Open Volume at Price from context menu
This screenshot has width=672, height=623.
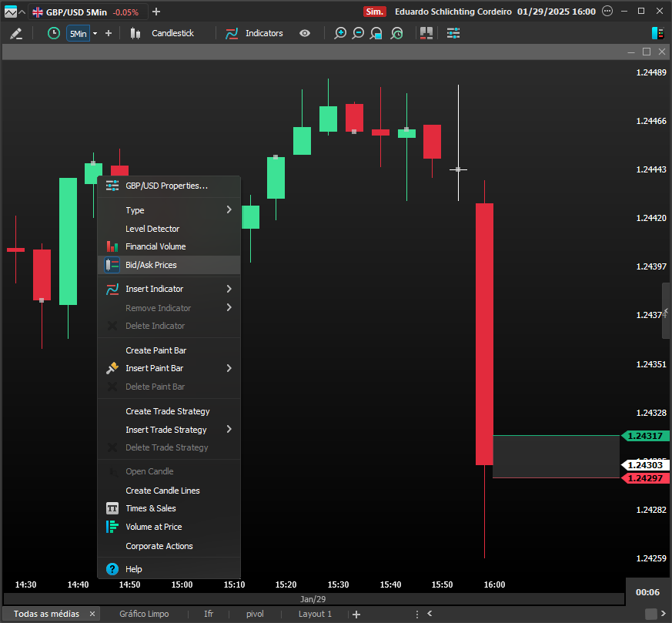(x=154, y=527)
